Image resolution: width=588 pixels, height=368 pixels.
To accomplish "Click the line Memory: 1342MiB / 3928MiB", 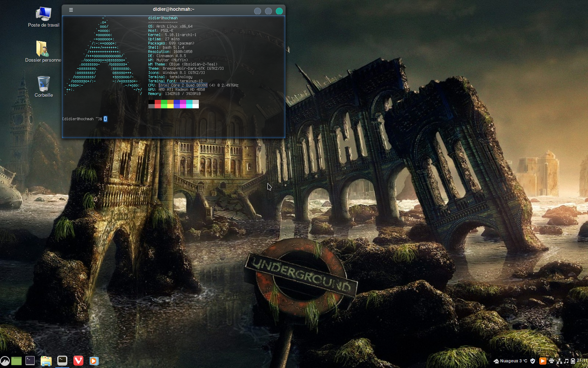I will coord(174,94).
